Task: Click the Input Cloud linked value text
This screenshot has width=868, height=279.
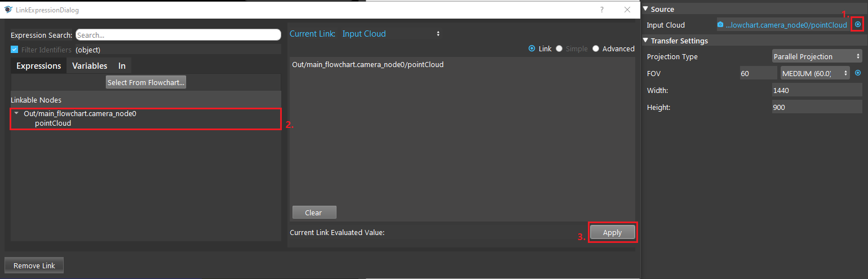Action: (786, 25)
